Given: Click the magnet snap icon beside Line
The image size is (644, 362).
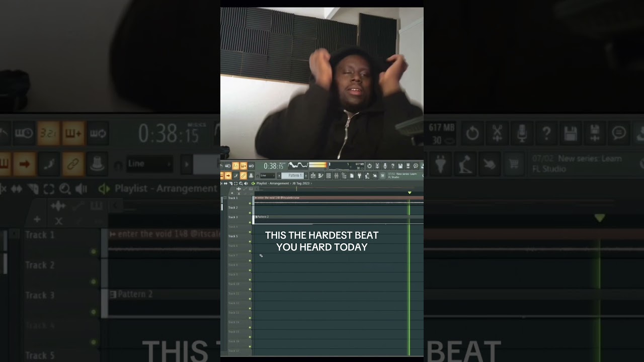Looking at the screenshot, I should click(x=258, y=175).
